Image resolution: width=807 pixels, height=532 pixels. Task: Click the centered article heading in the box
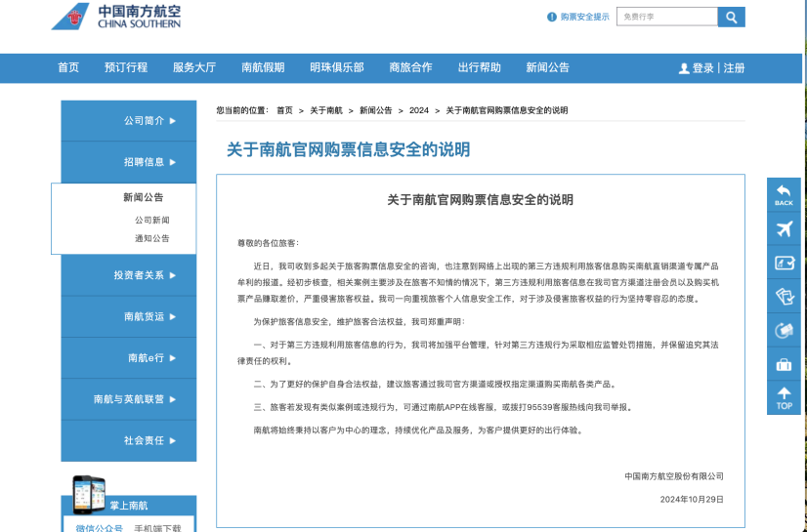pos(480,200)
